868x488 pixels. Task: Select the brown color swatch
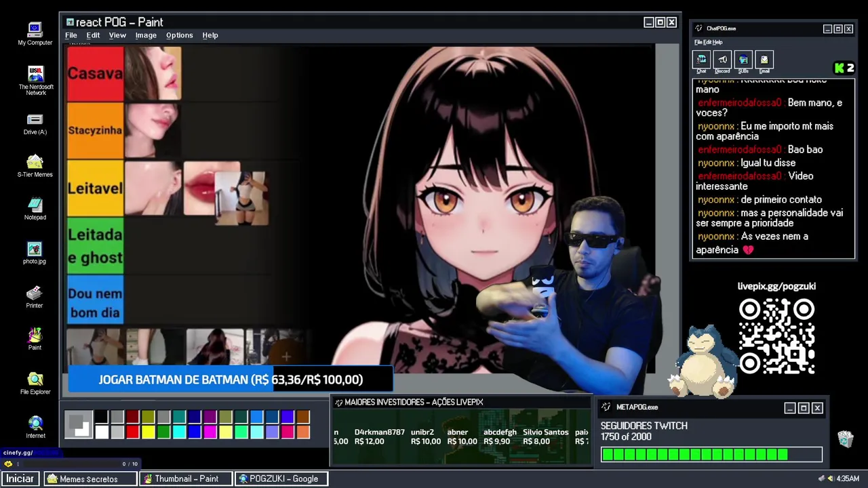point(303,418)
